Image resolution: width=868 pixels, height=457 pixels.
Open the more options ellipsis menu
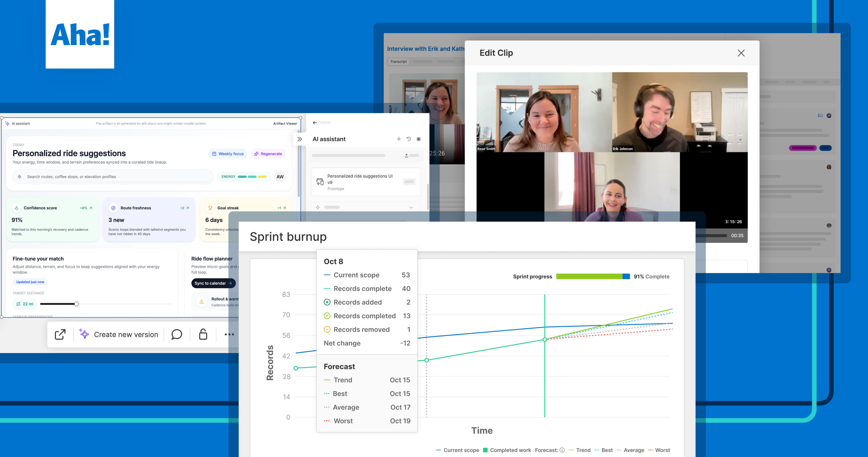point(230,334)
